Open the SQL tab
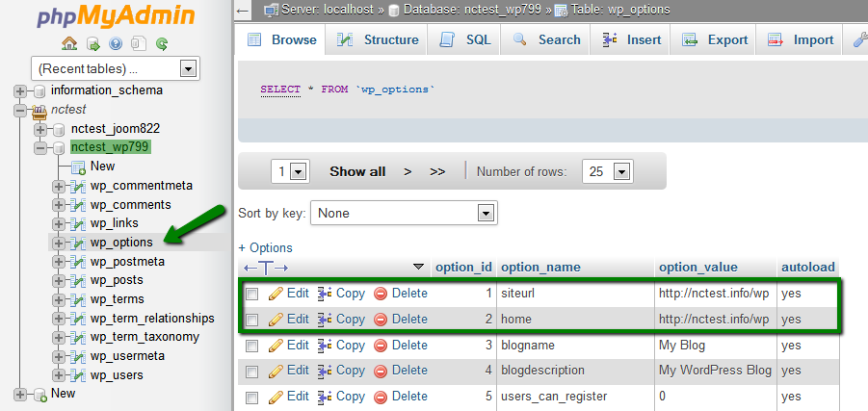Viewport: 868px width, 411px height. [x=464, y=39]
